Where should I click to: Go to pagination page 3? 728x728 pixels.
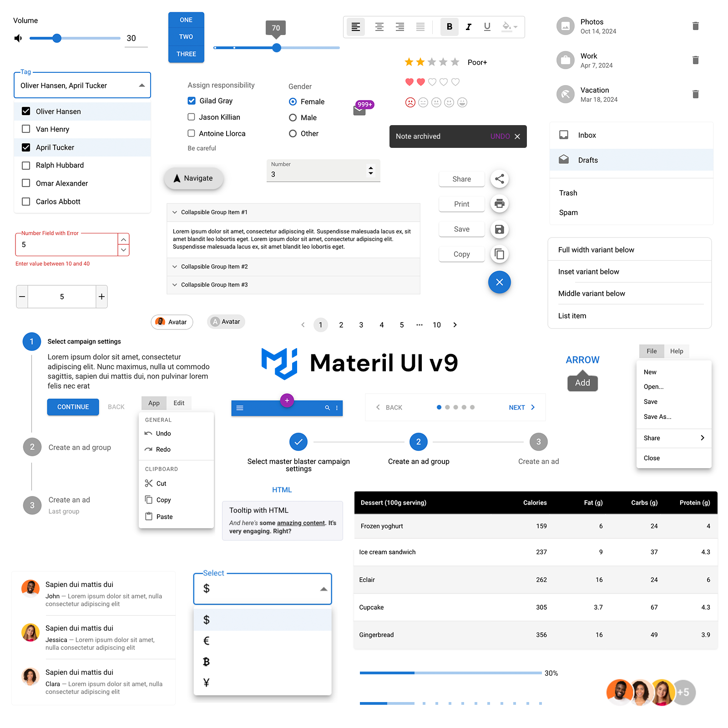click(x=361, y=325)
